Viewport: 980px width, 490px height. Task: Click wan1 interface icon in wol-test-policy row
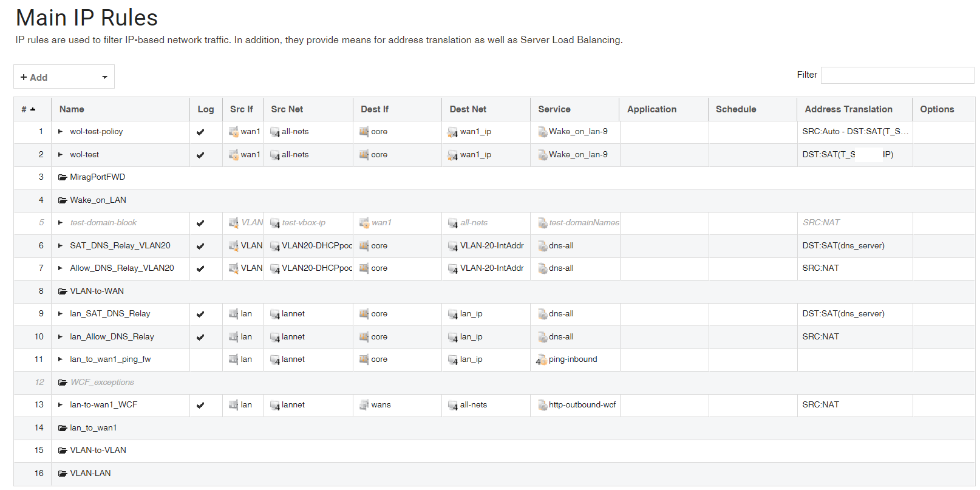click(x=234, y=132)
